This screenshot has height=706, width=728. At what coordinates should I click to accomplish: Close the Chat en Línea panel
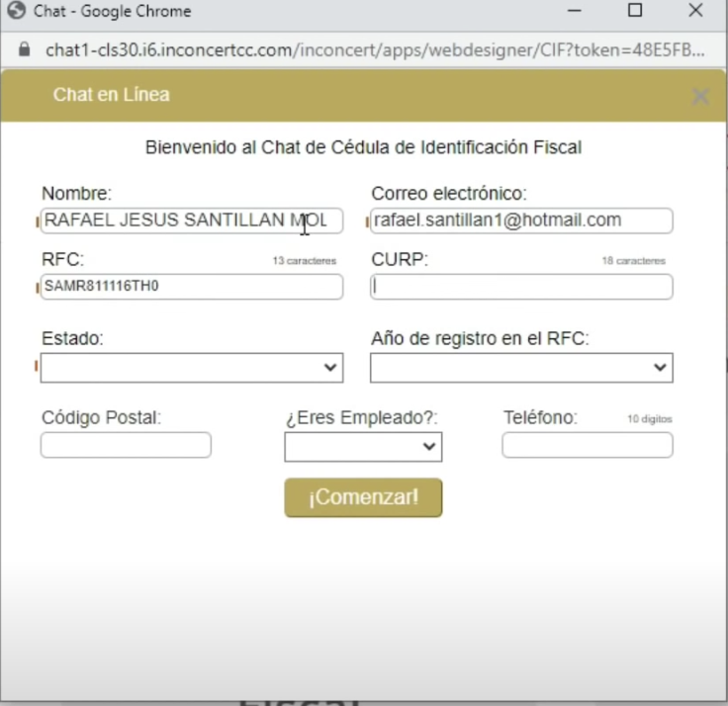[700, 96]
